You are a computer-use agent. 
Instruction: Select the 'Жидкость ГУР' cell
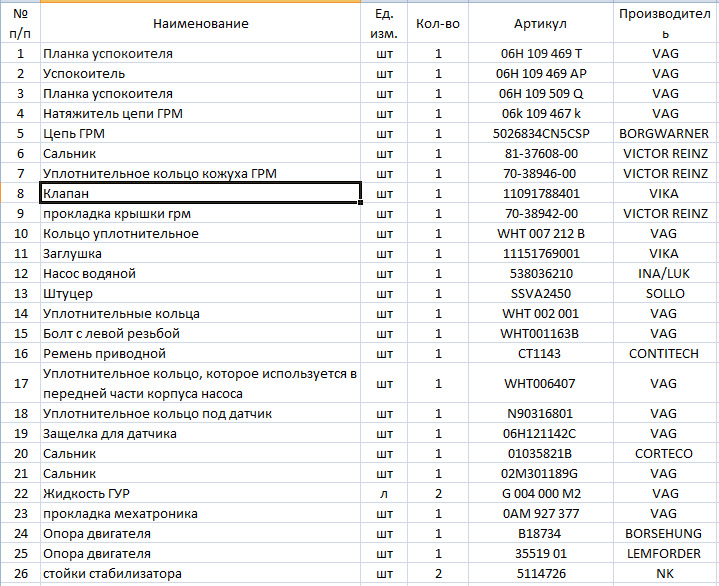click(x=201, y=493)
